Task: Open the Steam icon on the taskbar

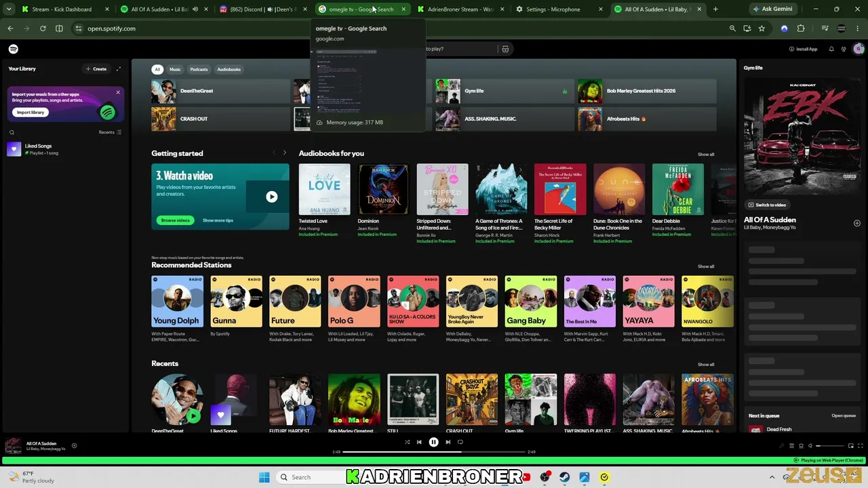Action: [x=564, y=477]
